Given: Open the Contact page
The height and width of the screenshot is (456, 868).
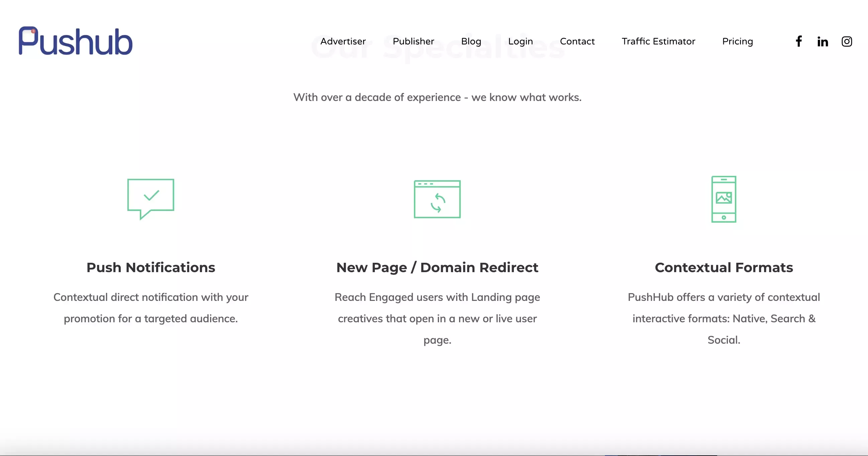Looking at the screenshot, I should 577,41.
